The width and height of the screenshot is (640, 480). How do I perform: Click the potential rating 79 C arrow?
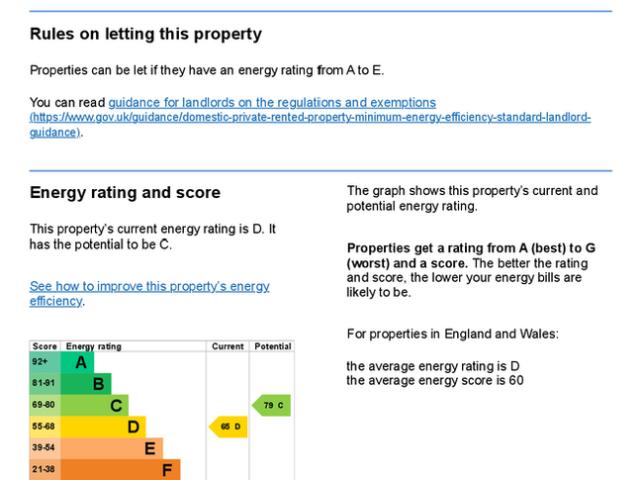point(273,405)
